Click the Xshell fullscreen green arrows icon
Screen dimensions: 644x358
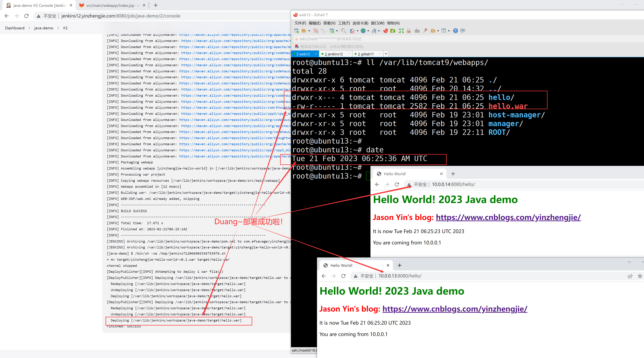click(401, 31)
